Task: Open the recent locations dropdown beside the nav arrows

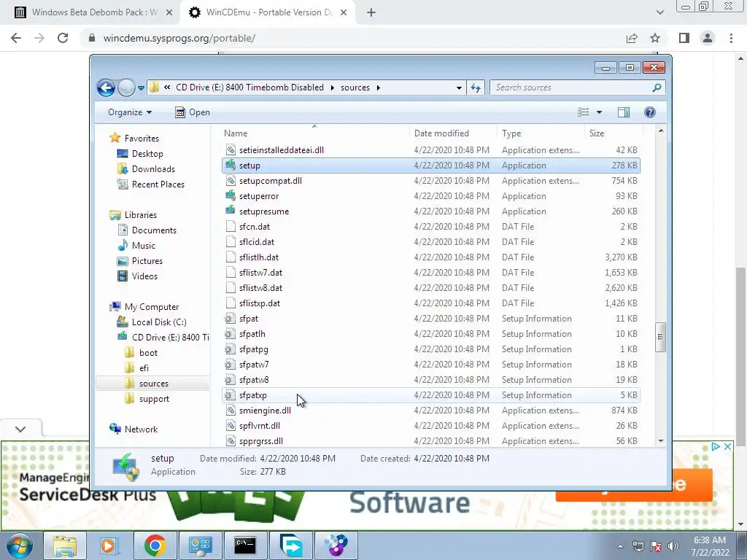Action: tap(141, 88)
